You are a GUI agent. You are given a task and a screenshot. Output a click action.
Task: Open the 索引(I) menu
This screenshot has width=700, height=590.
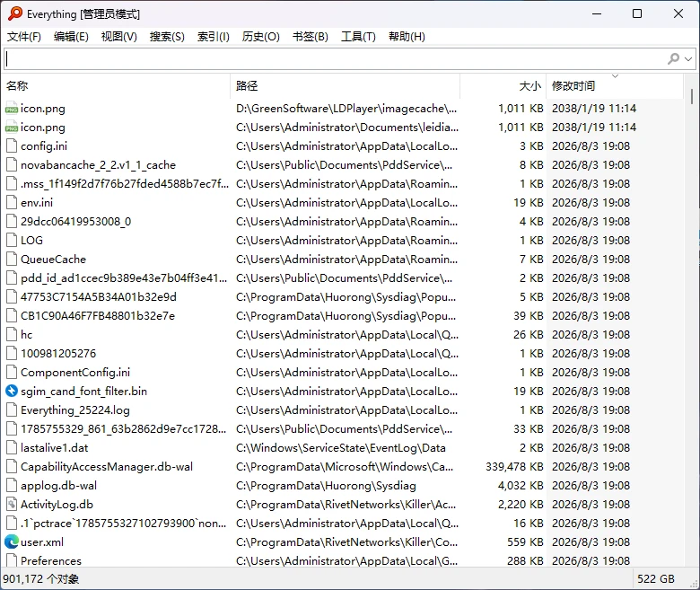click(x=214, y=37)
